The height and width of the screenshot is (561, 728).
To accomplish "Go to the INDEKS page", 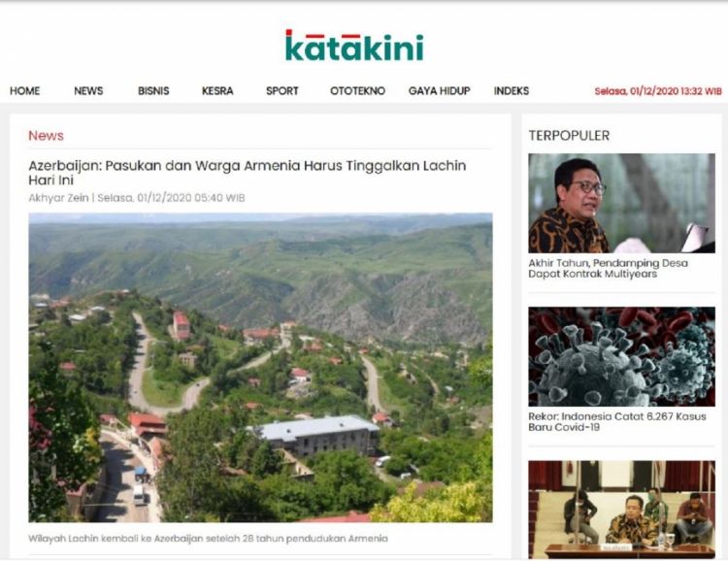I will tap(512, 91).
